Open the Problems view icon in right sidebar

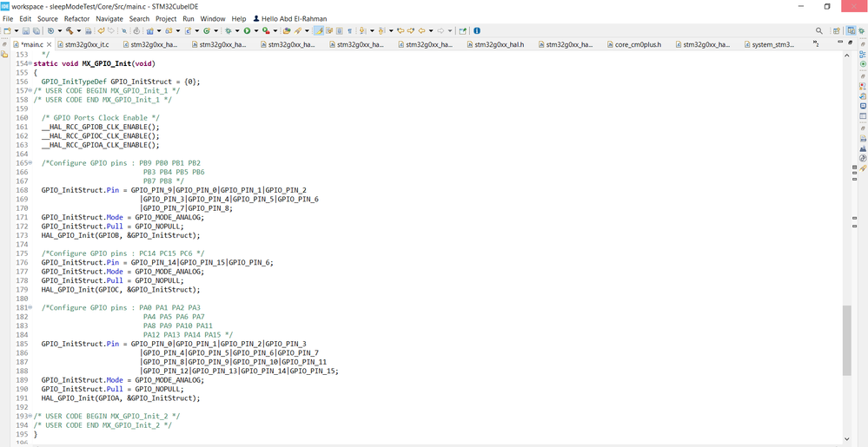tap(863, 86)
